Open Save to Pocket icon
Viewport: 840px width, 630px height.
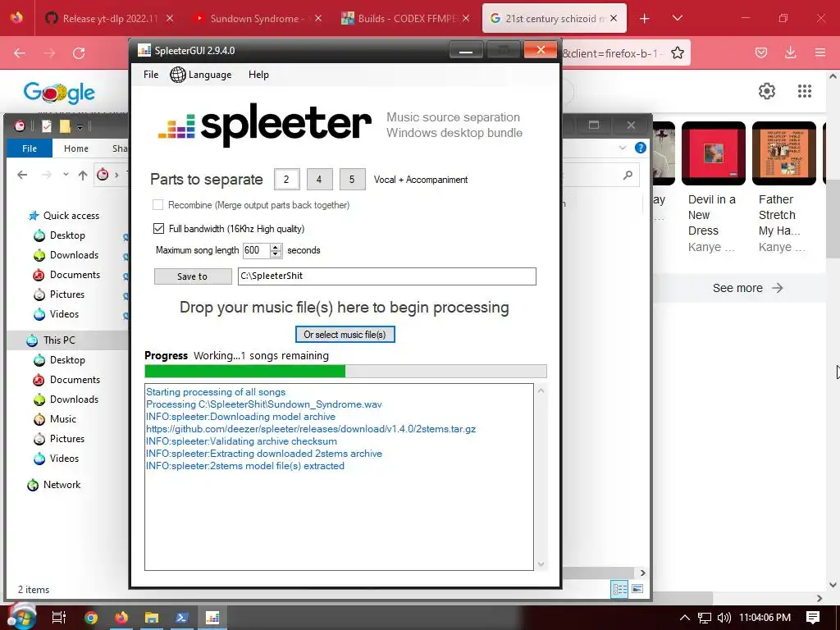coord(760,52)
